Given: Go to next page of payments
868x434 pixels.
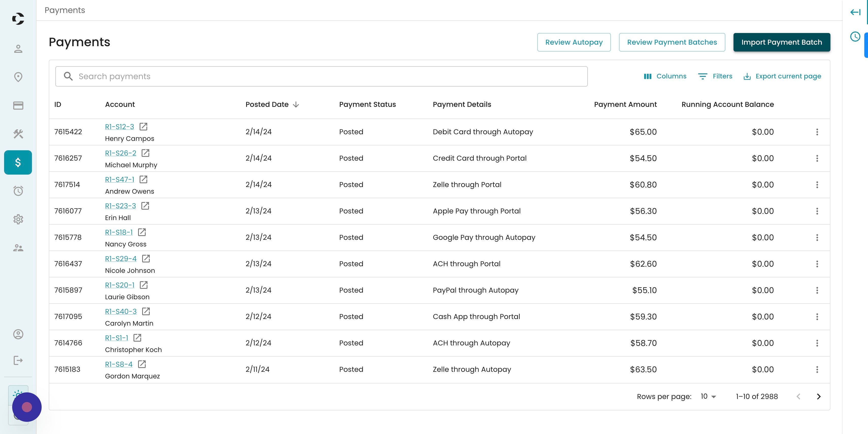Looking at the screenshot, I should pyautogui.click(x=819, y=397).
